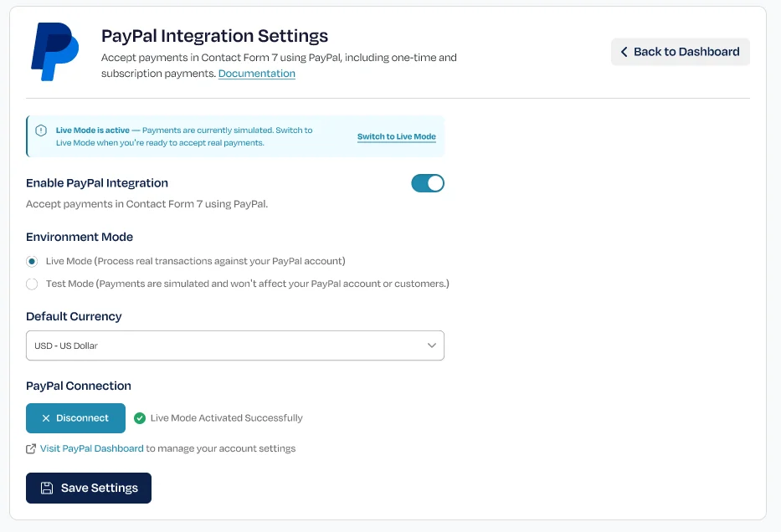Click the 'Test Mode (Payments are simulated...)' label
Screen dimensions: 781x532
248,284
